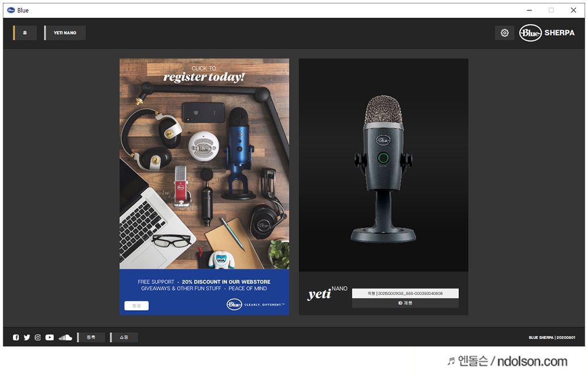Click the BLUE SHERPA | 20200801 version text

[x=552, y=337]
